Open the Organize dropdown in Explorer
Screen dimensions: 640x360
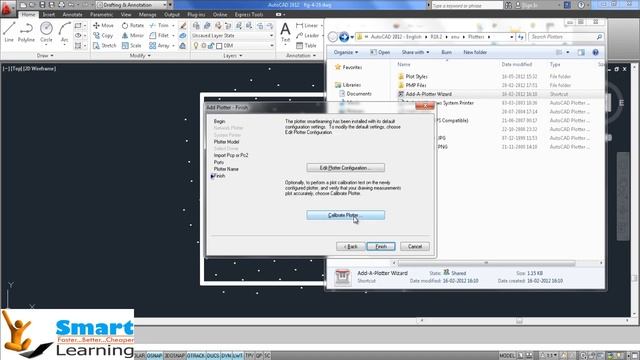345,52
